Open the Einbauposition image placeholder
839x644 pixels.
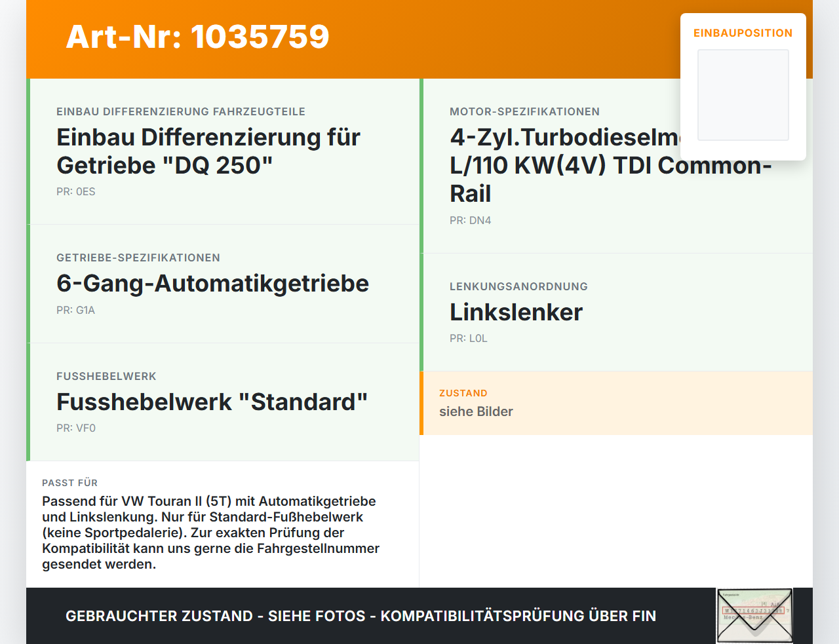(x=743, y=95)
